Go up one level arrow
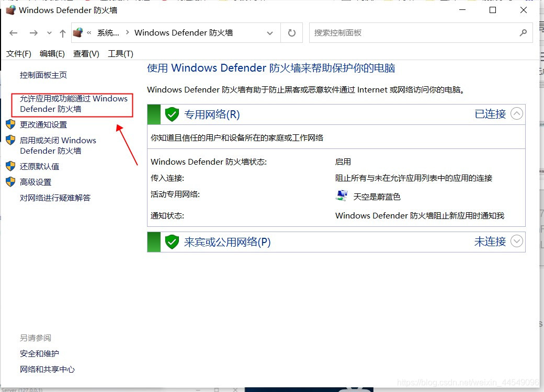Viewport: 544px width, 392px height. (x=62, y=33)
